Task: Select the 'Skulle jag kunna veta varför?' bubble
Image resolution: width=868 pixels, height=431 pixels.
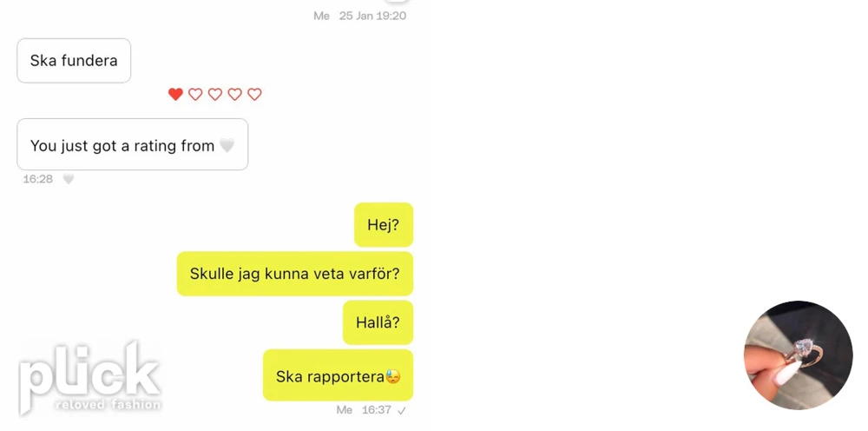Action: 295,274
